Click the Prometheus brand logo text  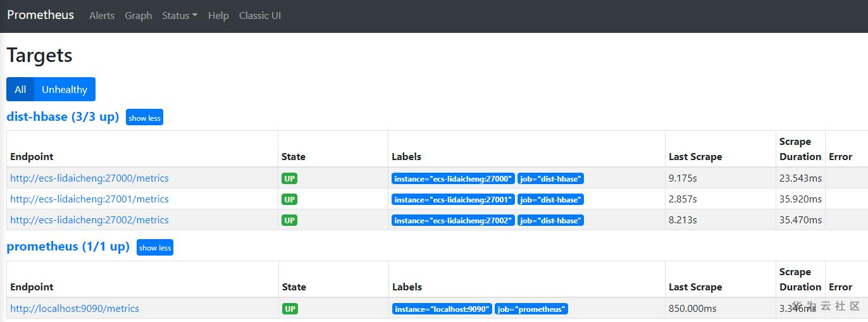[40, 15]
